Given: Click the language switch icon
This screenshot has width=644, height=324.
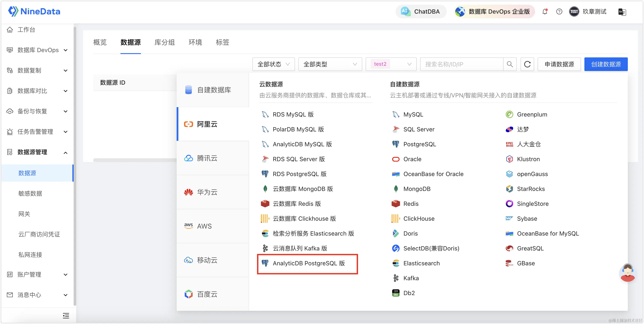Looking at the screenshot, I should [x=622, y=12].
